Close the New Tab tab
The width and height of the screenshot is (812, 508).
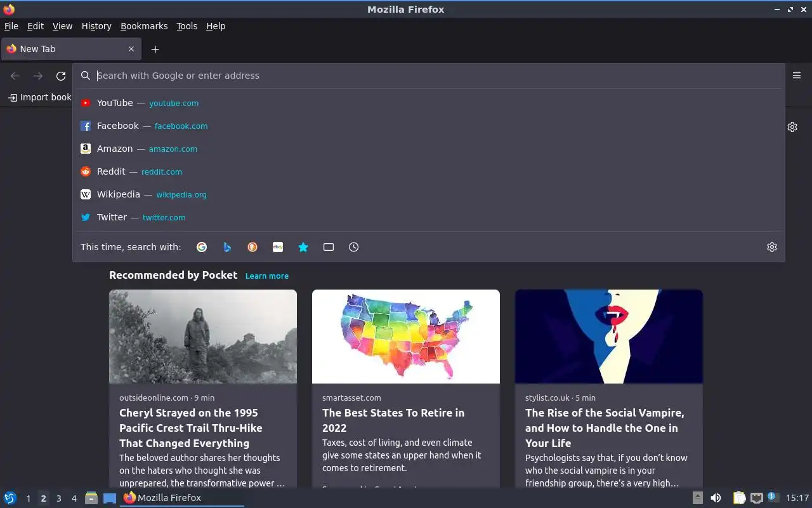tap(131, 49)
